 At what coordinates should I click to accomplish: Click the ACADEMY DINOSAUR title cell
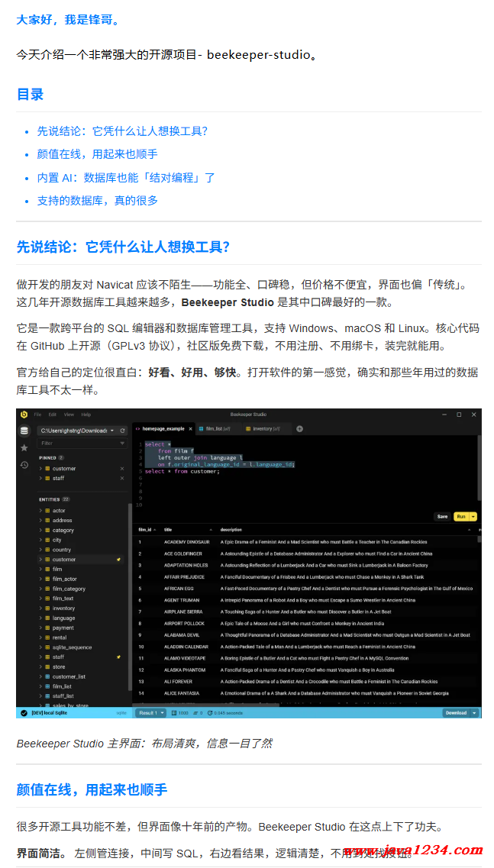(x=186, y=542)
